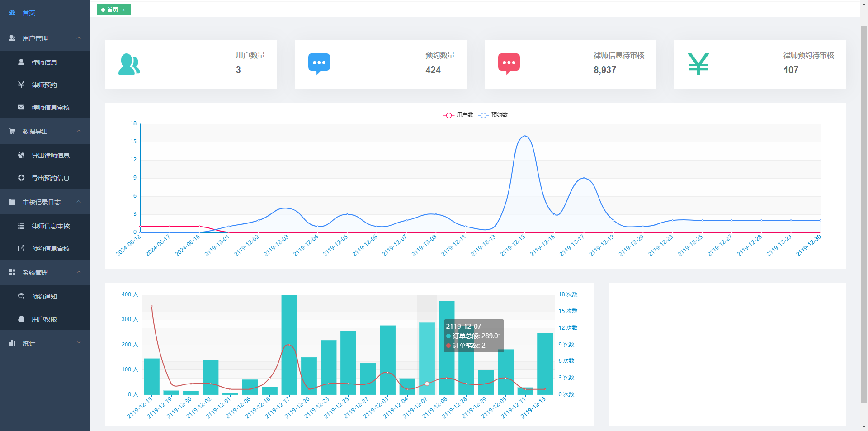Click the 2119-12-15 peak point on line chart
Image resolution: width=868 pixels, height=431 pixels.
[x=524, y=136]
